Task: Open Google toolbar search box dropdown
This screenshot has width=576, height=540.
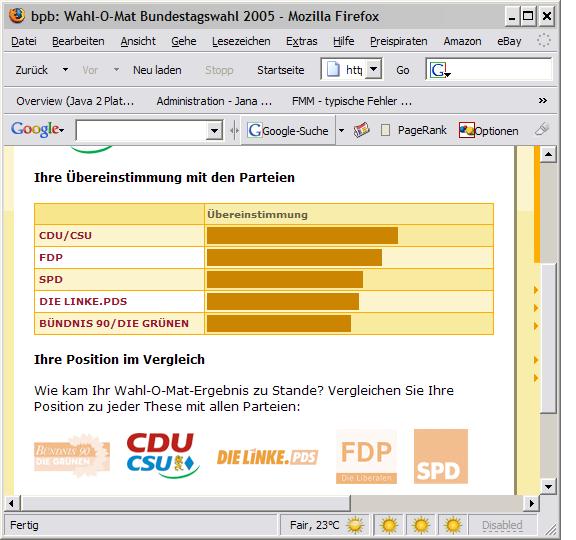Action: pyautogui.click(x=214, y=130)
